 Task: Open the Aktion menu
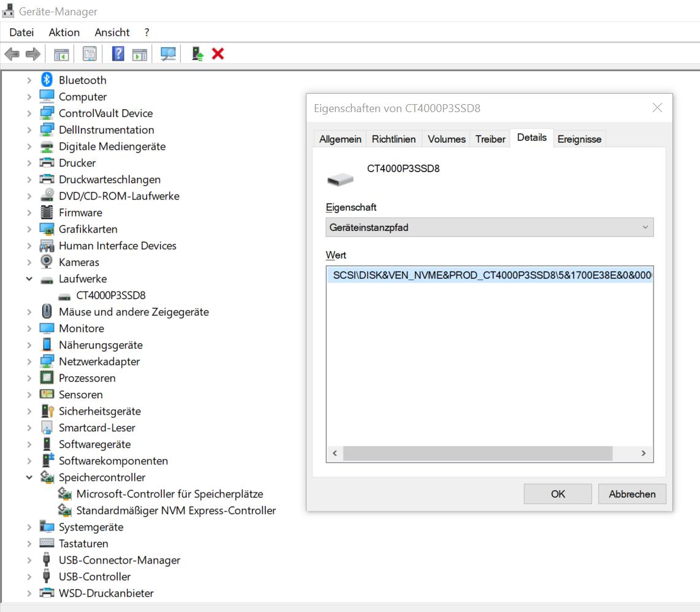(64, 32)
